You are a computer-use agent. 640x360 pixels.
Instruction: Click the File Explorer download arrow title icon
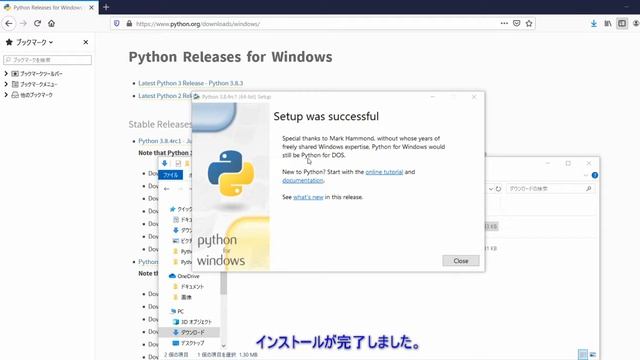pyautogui.click(x=164, y=163)
